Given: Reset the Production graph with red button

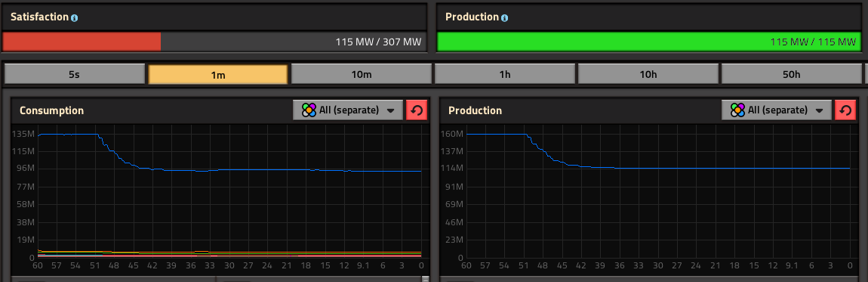Looking at the screenshot, I should pyautogui.click(x=845, y=110).
